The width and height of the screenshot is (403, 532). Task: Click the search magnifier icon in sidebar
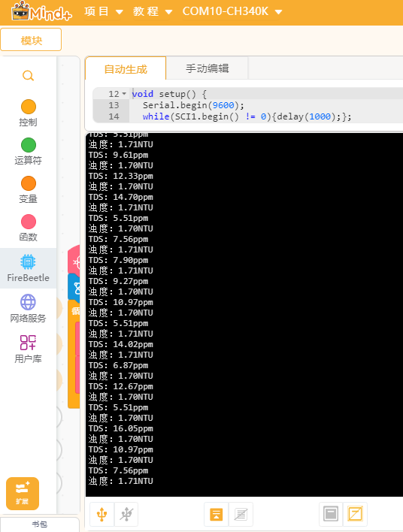click(28, 75)
